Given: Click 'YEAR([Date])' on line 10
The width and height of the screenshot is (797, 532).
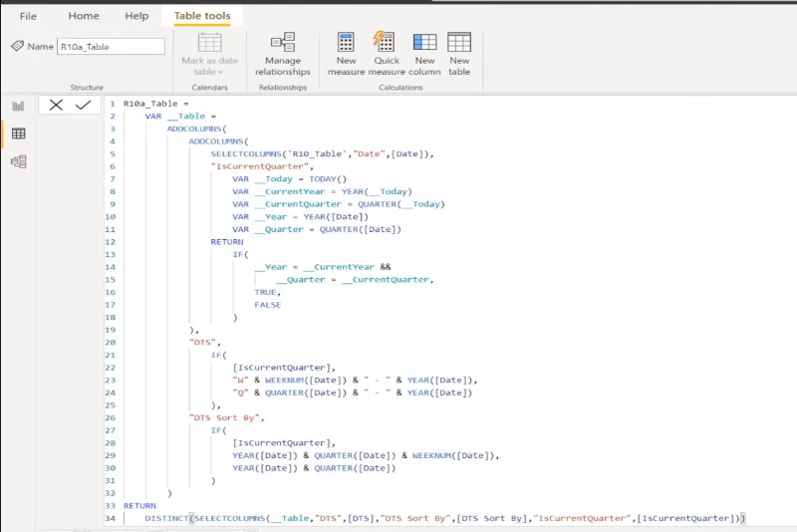Looking at the screenshot, I should (336, 217).
